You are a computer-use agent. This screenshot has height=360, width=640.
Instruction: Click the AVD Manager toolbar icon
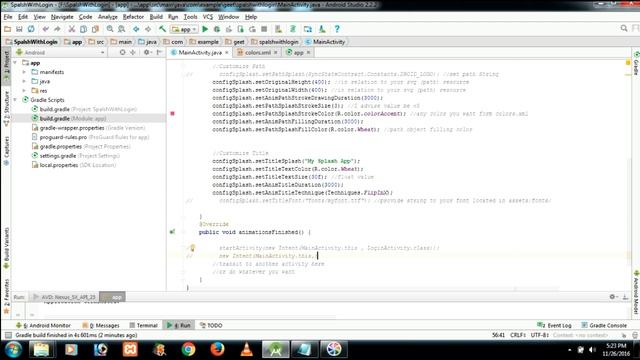click(278, 29)
